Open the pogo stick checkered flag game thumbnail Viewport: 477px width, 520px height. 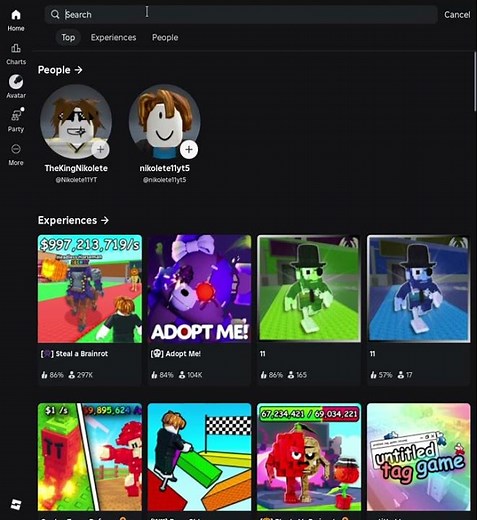pos(199,457)
